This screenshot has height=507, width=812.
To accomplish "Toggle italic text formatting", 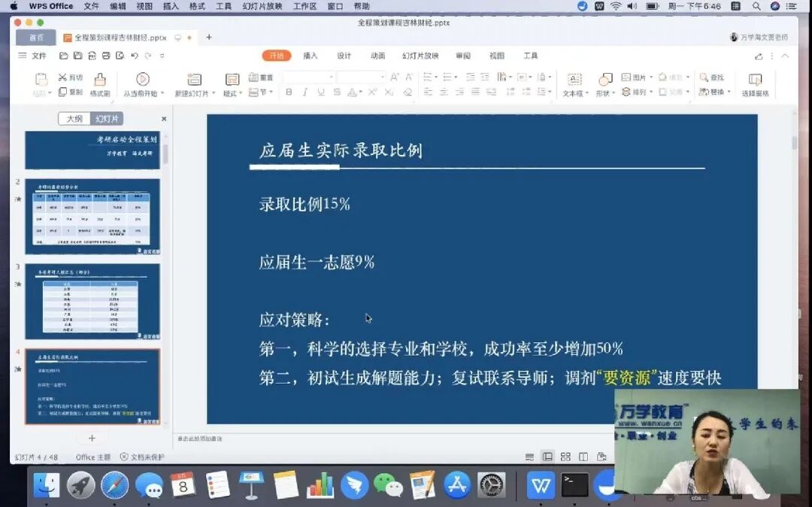I will [304, 93].
